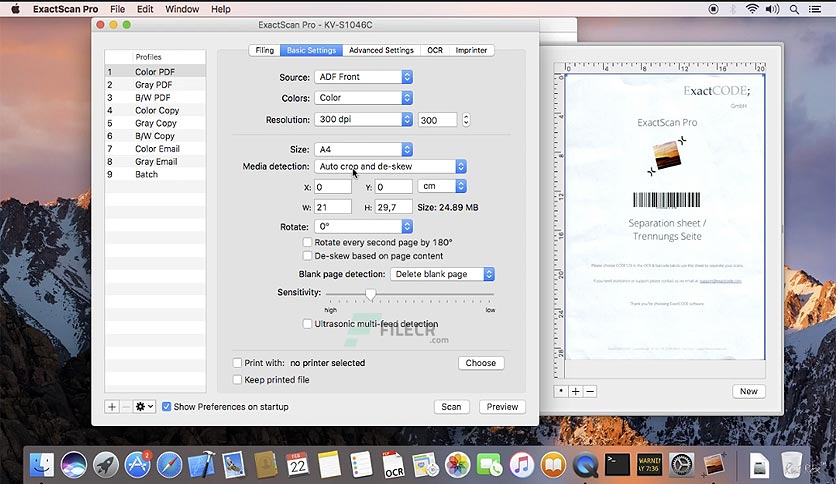Open the Size dropdown showing A4
Image resolution: width=836 pixels, height=484 pixels.
[x=363, y=149]
